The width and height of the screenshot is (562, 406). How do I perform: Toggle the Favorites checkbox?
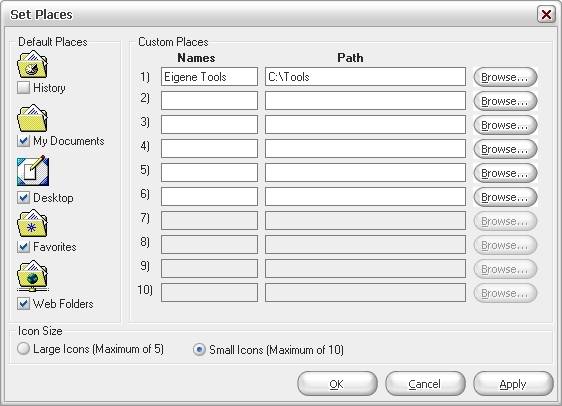point(23,247)
